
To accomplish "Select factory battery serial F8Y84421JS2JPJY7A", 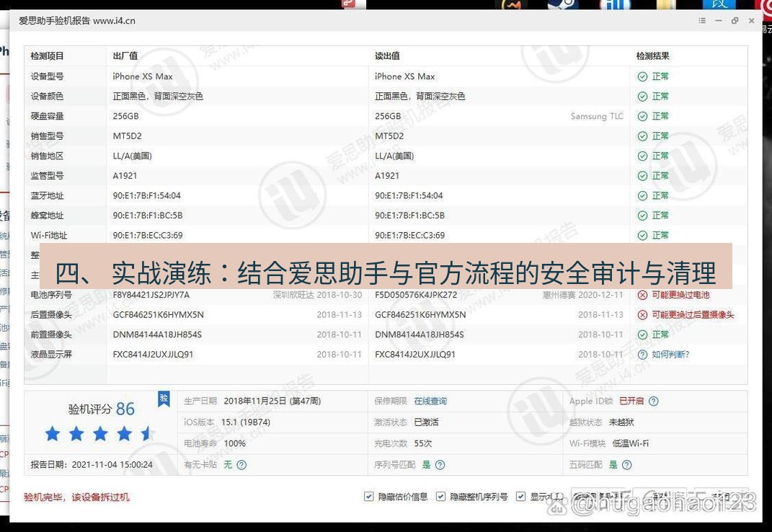I will click(x=151, y=295).
